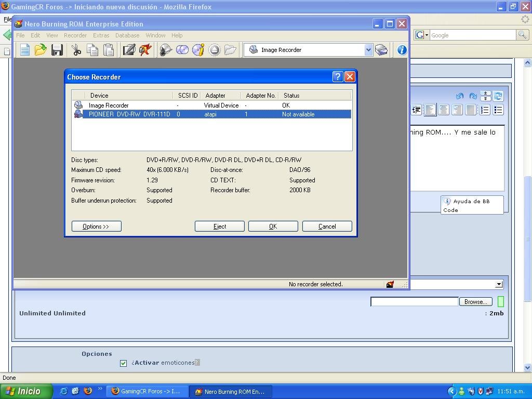The width and height of the screenshot is (532, 399).
Task: Launch the burning-figure icon in Nero toolbar
Action: (145, 50)
